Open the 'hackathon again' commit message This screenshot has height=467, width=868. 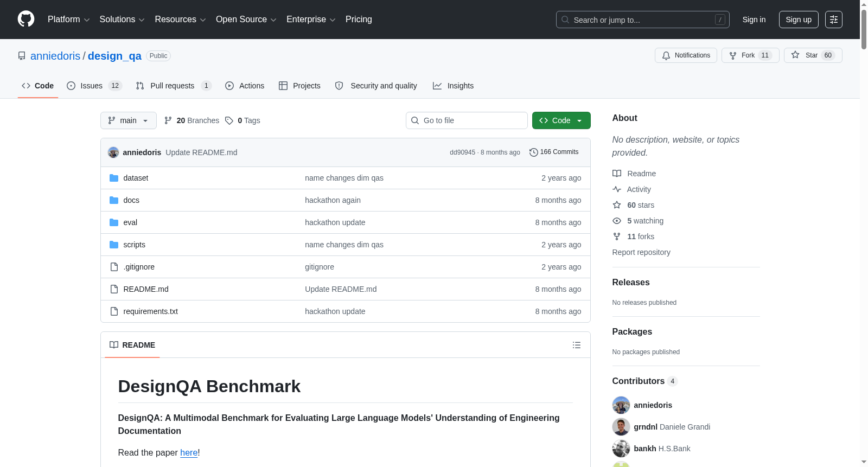(x=333, y=200)
